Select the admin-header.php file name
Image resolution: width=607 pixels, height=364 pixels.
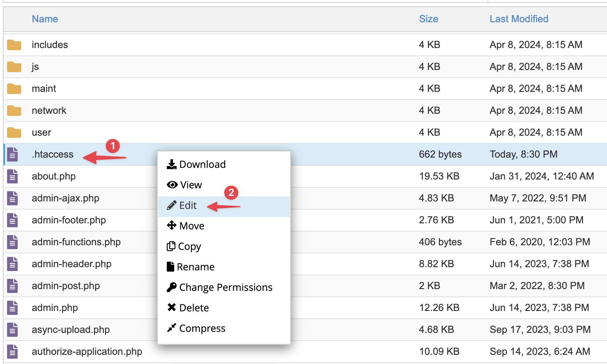click(72, 264)
